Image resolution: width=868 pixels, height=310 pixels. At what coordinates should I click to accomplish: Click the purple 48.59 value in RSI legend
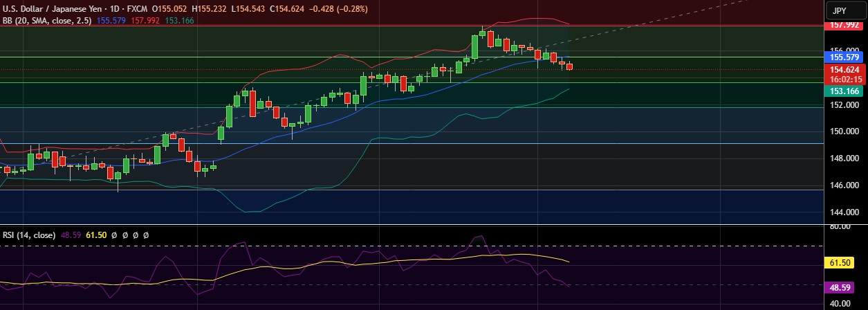pyautogui.click(x=71, y=235)
